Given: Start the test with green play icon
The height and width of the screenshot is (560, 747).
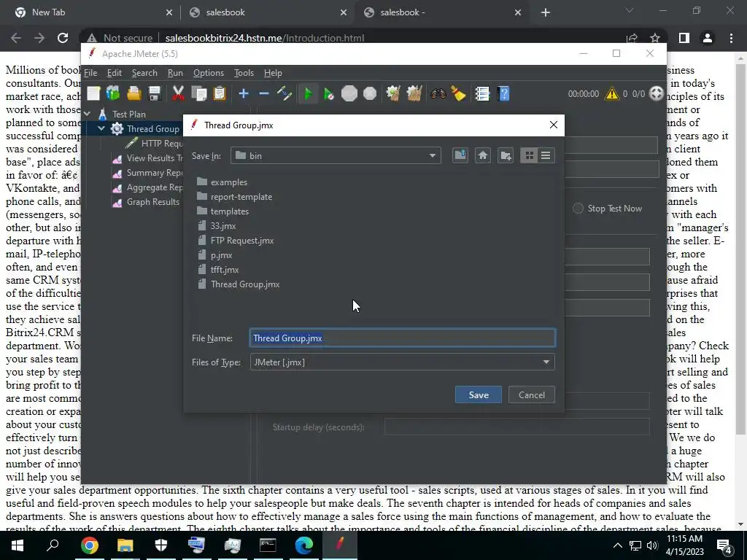Looking at the screenshot, I should pos(309,94).
